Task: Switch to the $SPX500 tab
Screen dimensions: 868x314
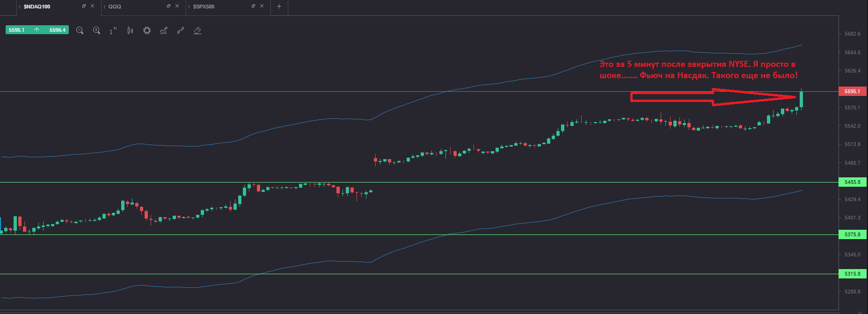Action: tap(204, 7)
